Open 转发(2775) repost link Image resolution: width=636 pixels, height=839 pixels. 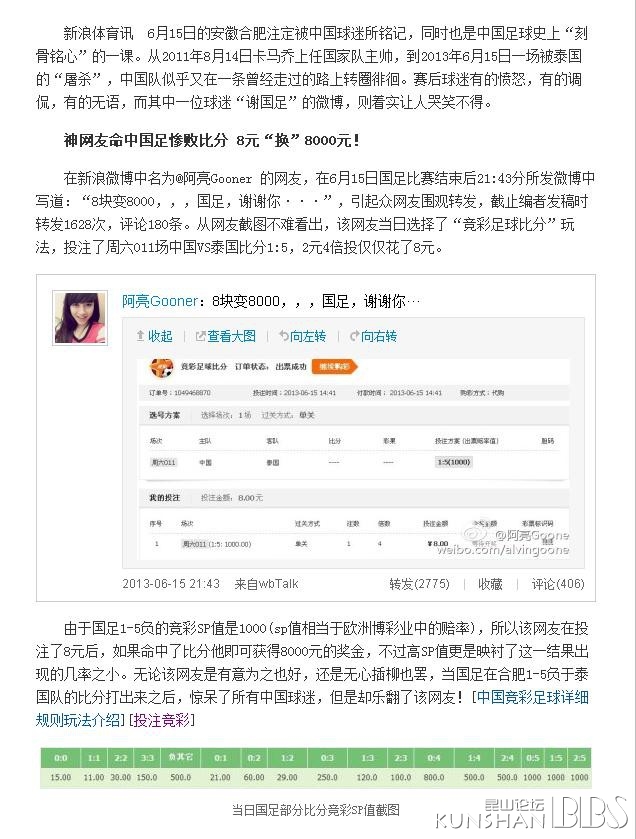(419, 584)
